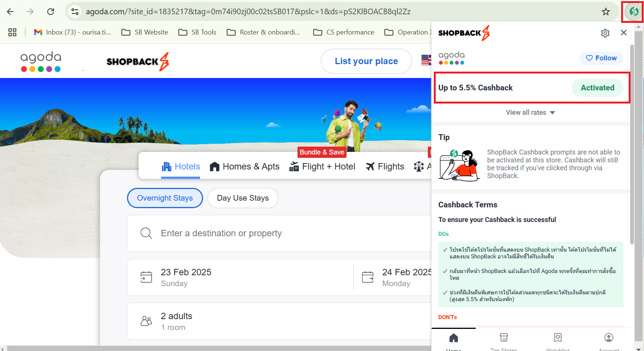Click the destination or property search field

pyautogui.click(x=279, y=233)
